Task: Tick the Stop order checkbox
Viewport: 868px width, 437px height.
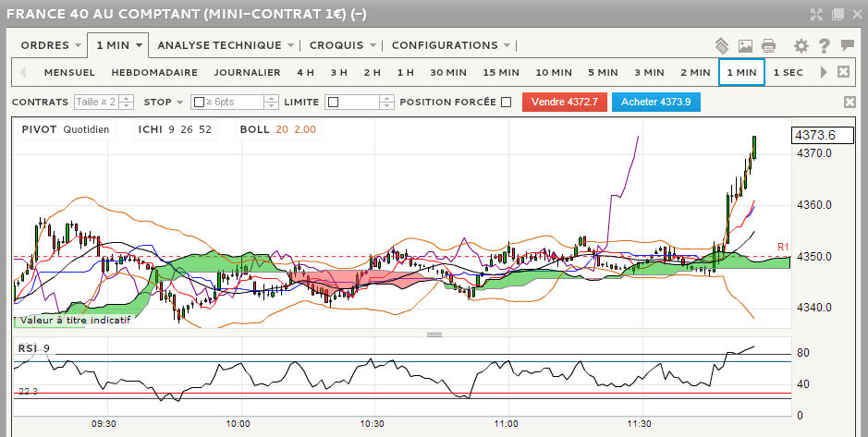Action: point(198,103)
